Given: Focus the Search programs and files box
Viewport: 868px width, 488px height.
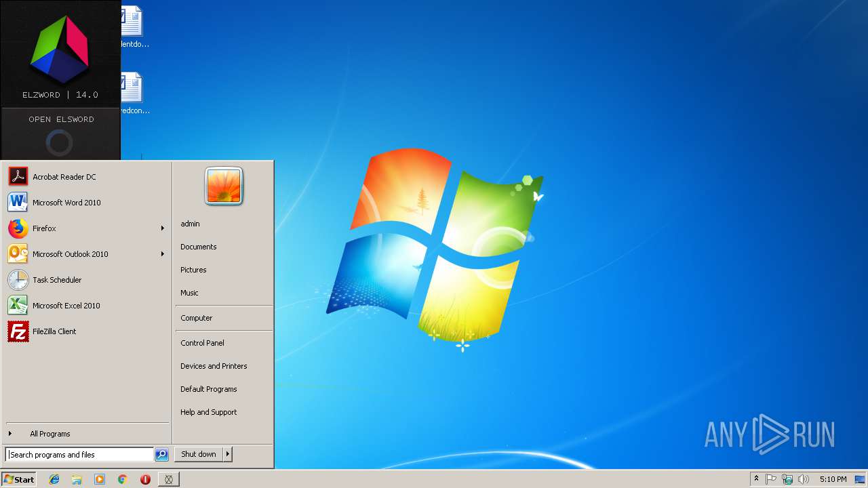Looking at the screenshot, I should (79, 455).
